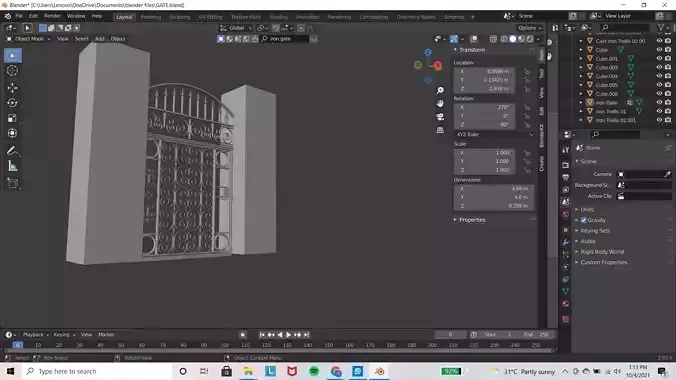Play the animation forward
Screen dimensions: 676x380
point(289,335)
